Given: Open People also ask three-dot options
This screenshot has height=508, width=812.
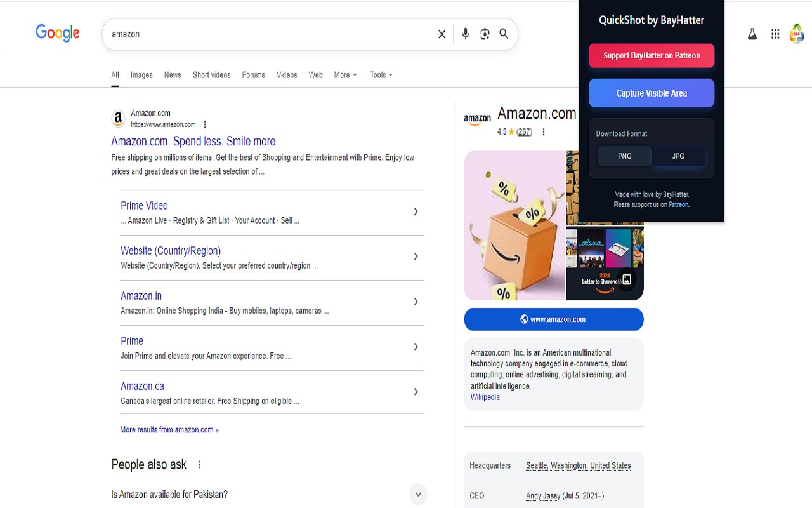Looking at the screenshot, I should pyautogui.click(x=199, y=465).
